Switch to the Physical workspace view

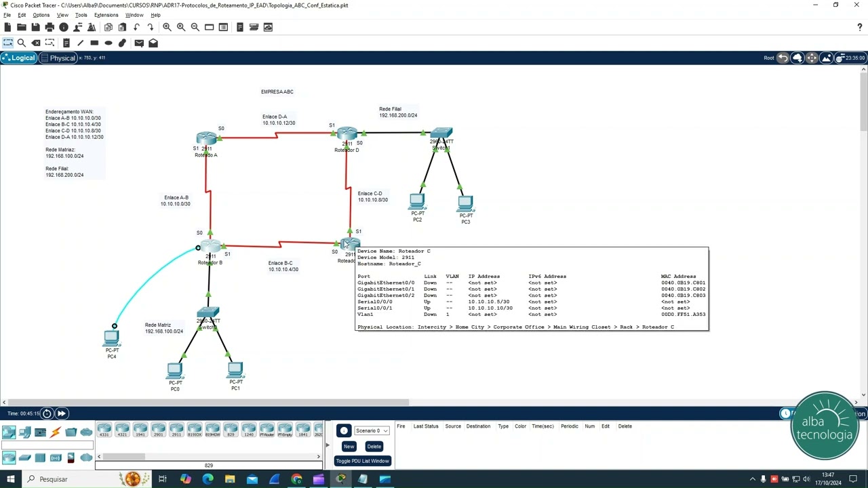pos(58,58)
